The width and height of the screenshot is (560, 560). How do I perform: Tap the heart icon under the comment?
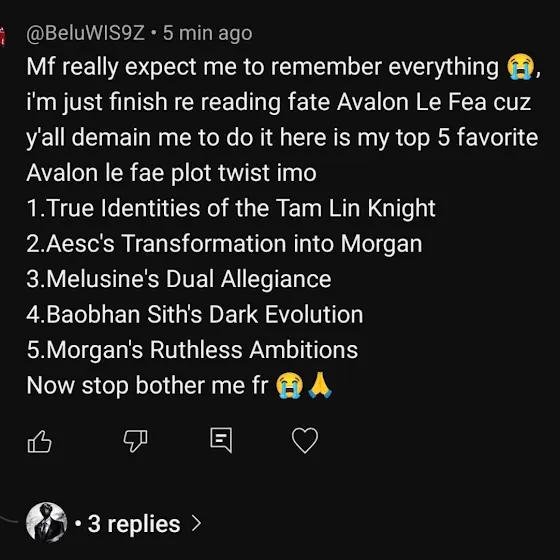[305, 440]
